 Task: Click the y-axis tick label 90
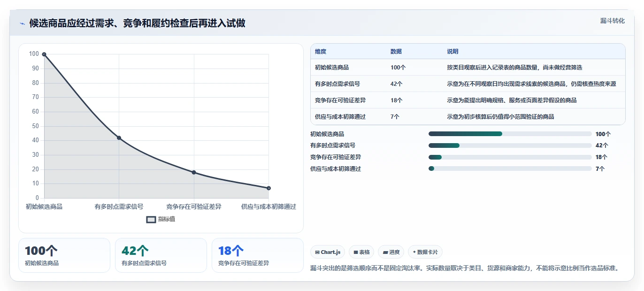point(35,69)
